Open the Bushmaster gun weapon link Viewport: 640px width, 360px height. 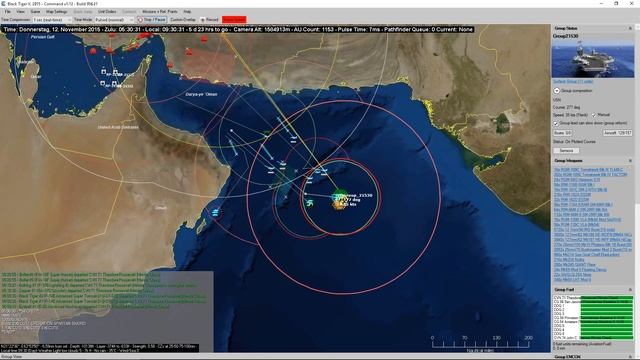coord(593,249)
